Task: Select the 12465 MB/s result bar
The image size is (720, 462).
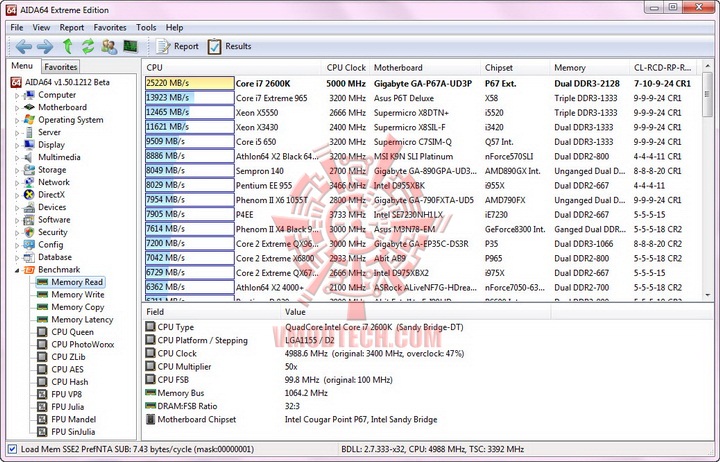Action: click(189, 113)
